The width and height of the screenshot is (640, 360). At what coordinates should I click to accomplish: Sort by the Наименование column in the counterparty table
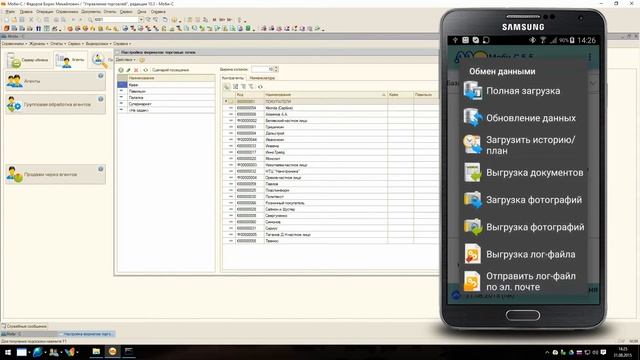[x=325, y=95]
